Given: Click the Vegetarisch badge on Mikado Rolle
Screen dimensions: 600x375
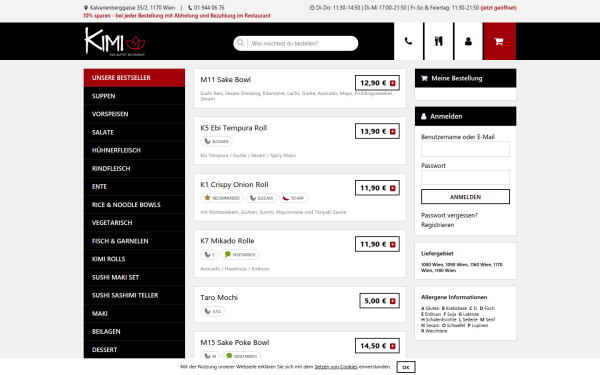Looking at the screenshot, I should [x=240, y=254].
